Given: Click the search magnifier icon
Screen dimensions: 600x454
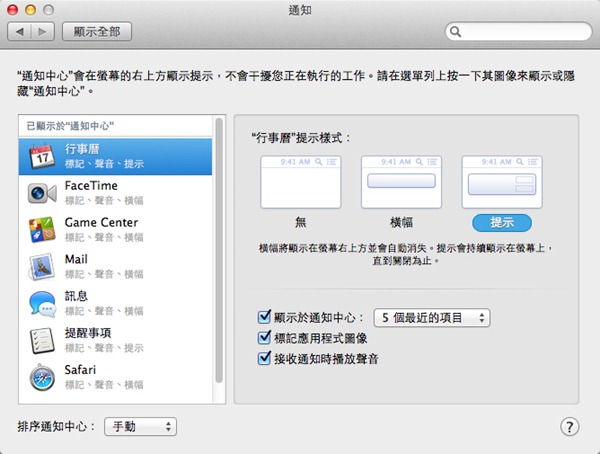Looking at the screenshot, I should tap(455, 31).
